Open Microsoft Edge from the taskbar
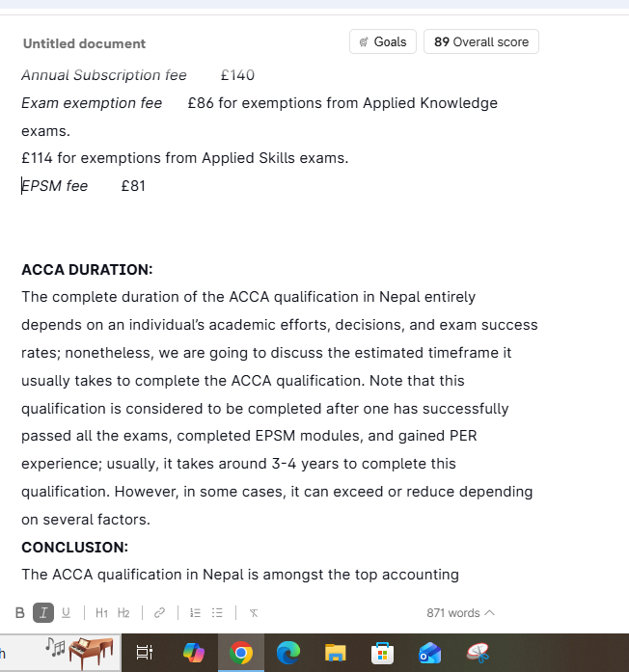This screenshot has width=629, height=672. pyautogui.click(x=287, y=654)
